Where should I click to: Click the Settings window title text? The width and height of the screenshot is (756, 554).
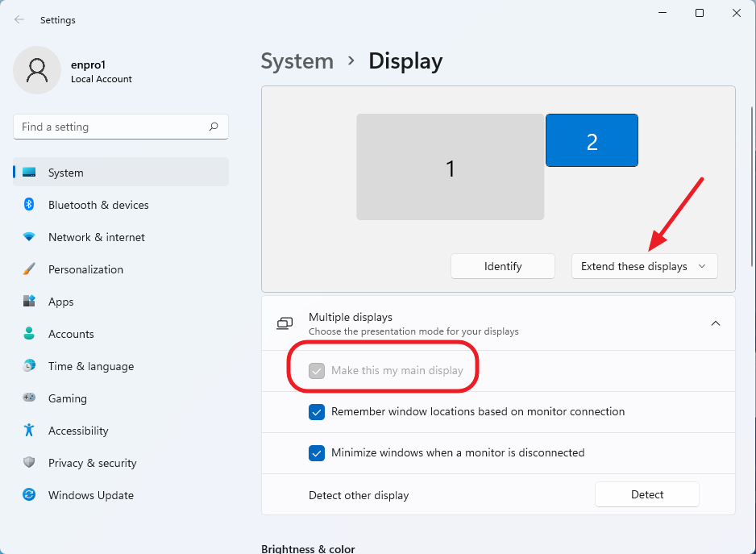(x=58, y=20)
